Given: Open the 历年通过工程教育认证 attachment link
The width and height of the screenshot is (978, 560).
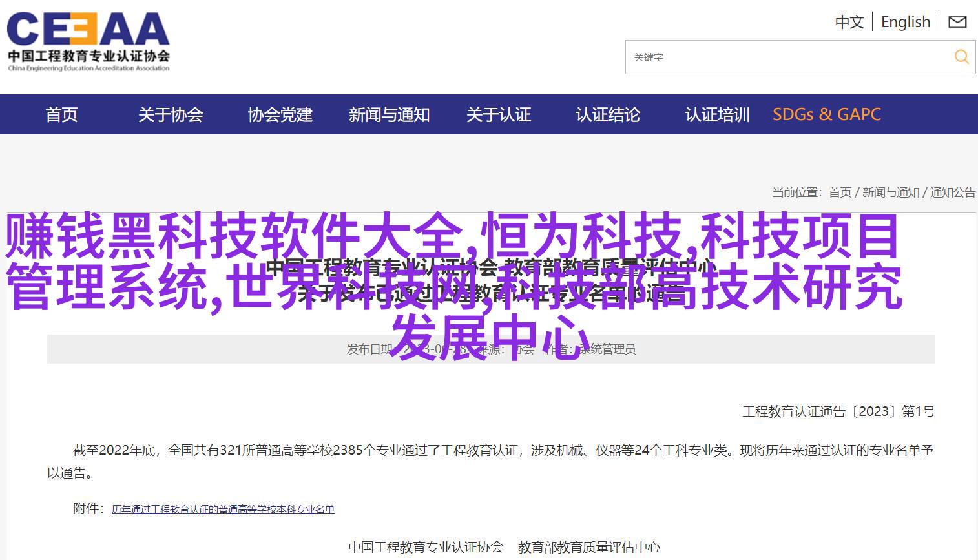Looking at the screenshot, I should [223, 510].
